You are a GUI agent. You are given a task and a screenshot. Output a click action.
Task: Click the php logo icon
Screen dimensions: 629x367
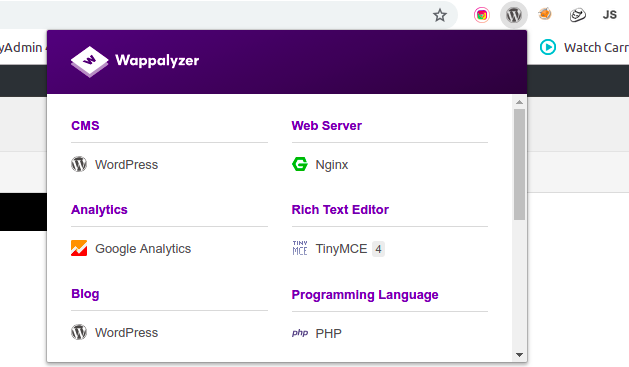[300, 333]
